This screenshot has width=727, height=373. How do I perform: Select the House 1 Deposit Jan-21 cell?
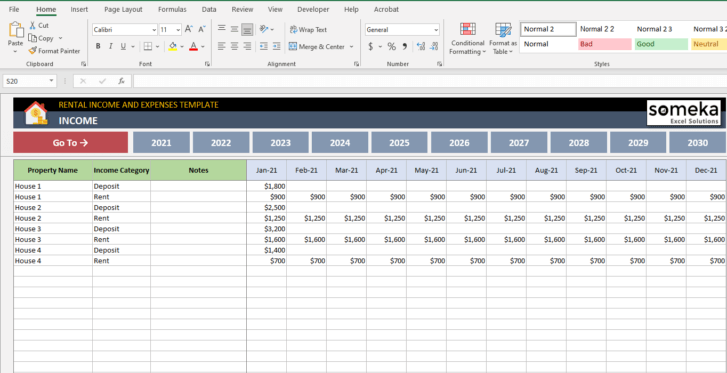tap(267, 186)
